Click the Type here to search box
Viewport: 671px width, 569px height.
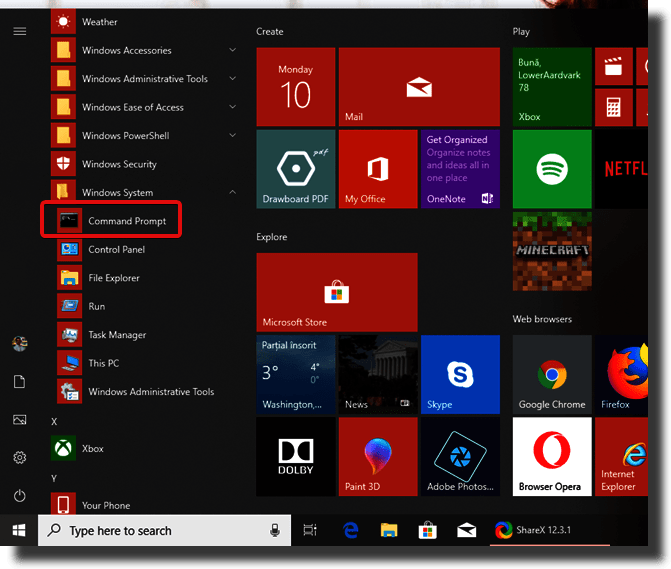164,530
